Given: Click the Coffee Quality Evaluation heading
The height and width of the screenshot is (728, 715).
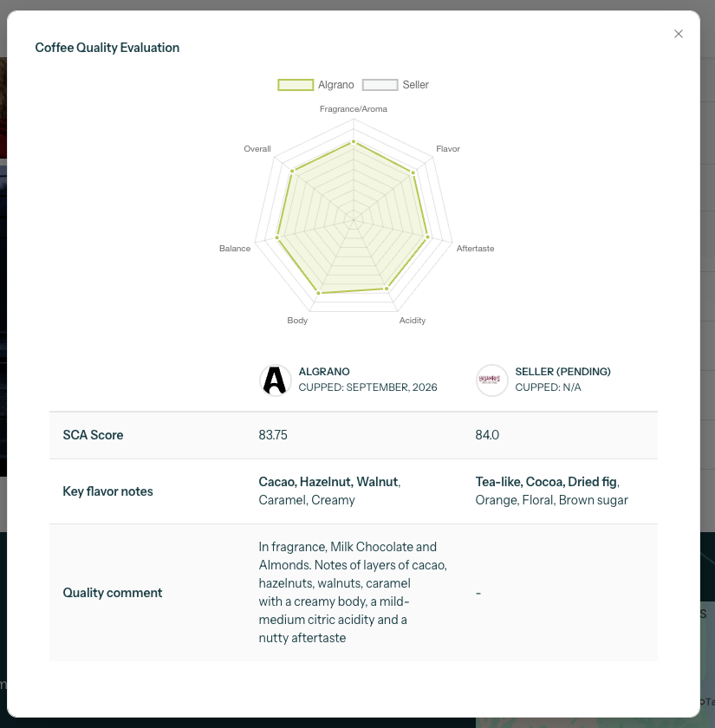Looking at the screenshot, I should coord(107,48).
